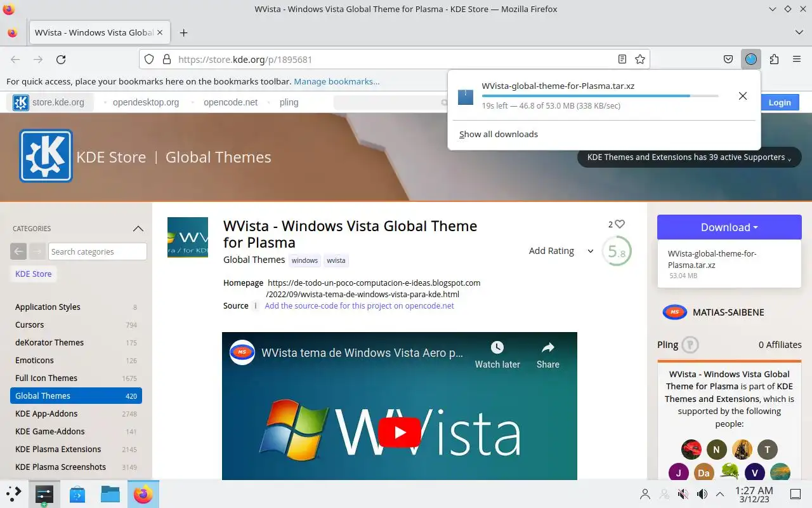Click the Login button

tap(780, 102)
